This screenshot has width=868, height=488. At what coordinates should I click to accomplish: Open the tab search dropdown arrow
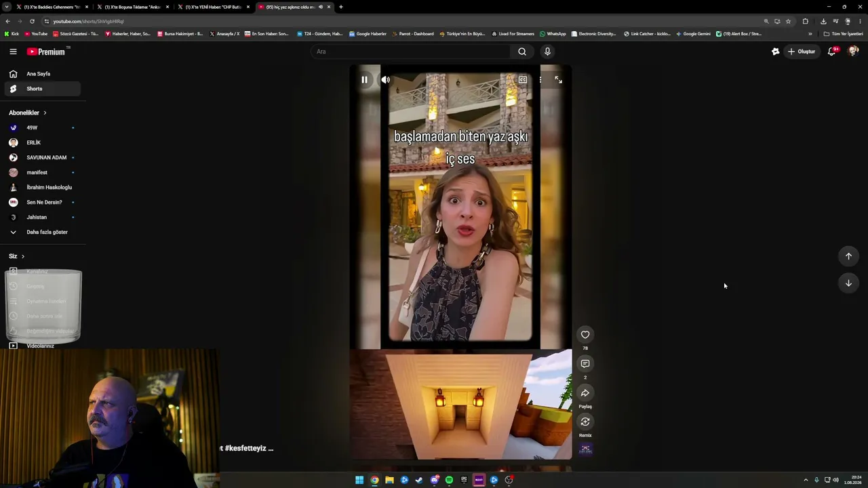[x=7, y=7]
